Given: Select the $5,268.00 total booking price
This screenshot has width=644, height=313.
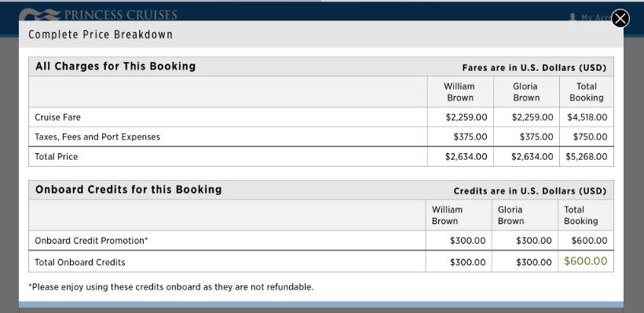Looking at the screenshot, I should coord(587,156).
